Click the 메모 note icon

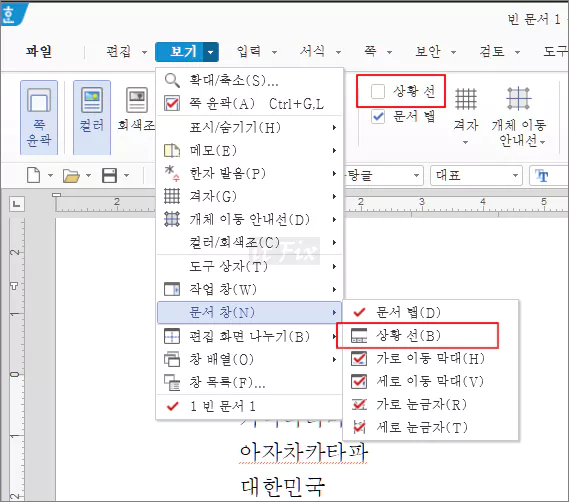tap(172, 150)
